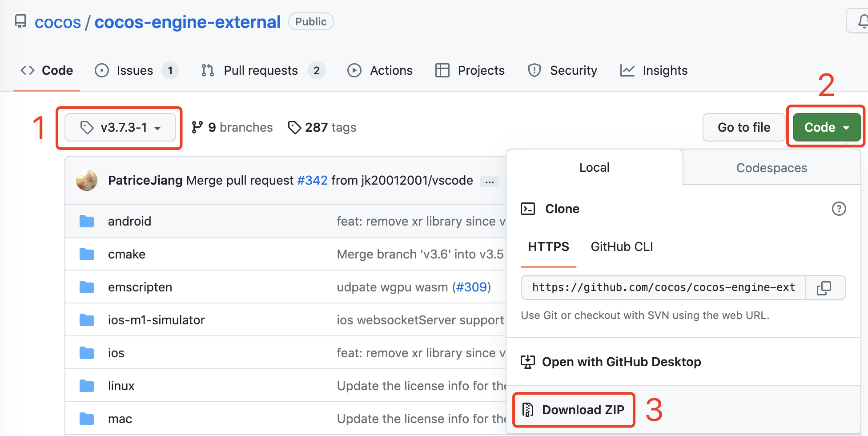
Task: Open the #309 link in emscripten commit
Action: point(471,287)
